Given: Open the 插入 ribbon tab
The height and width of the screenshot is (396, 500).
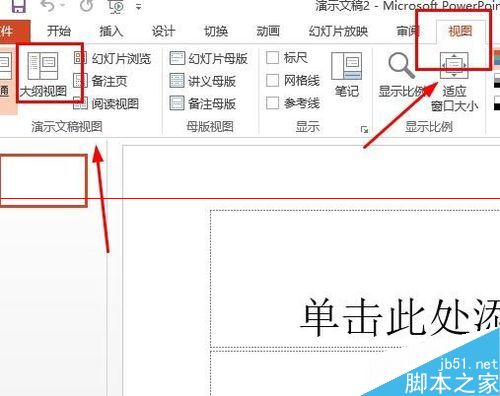Looking at the screenshot, I should (111, 31).
